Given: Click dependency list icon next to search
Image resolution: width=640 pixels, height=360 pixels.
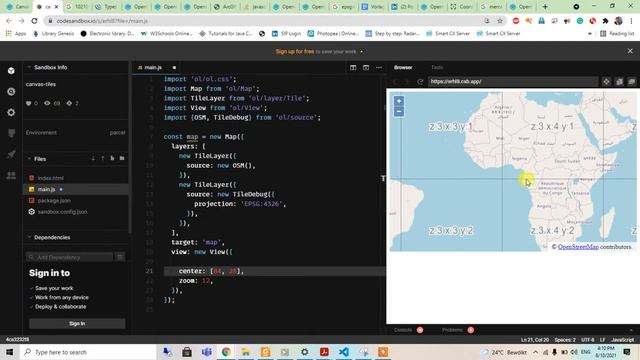Looking at the screenshot, I should pyautogui.click(x=120, y=257).
